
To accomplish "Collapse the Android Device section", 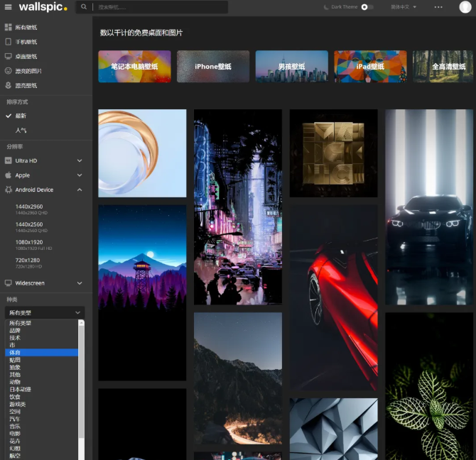I will (x=44, y=190).
